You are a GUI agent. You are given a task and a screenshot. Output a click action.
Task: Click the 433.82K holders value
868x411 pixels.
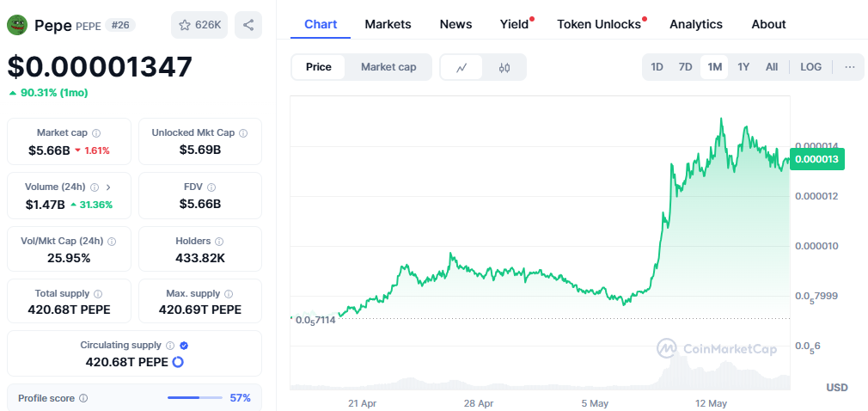click(200, 258)
